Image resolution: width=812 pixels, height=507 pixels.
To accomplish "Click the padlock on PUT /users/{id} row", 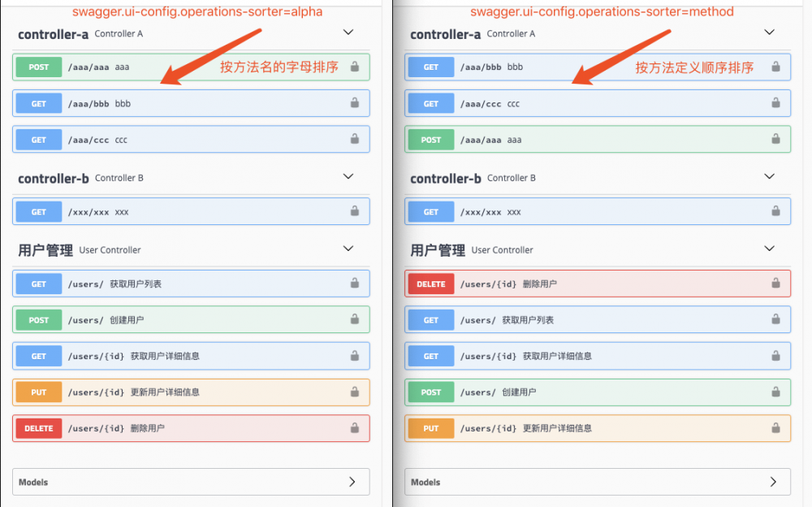I will 355,392.
